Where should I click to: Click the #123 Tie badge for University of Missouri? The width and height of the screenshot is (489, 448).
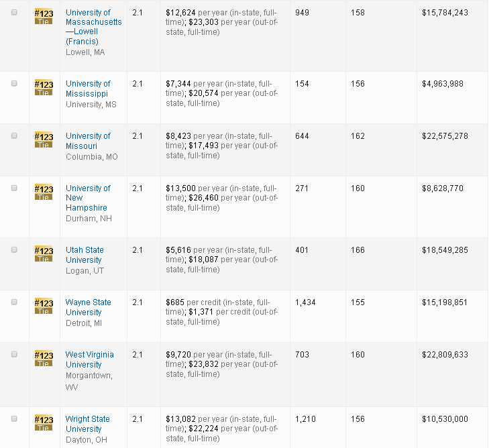pyautogui.click(x=44, y=139)
